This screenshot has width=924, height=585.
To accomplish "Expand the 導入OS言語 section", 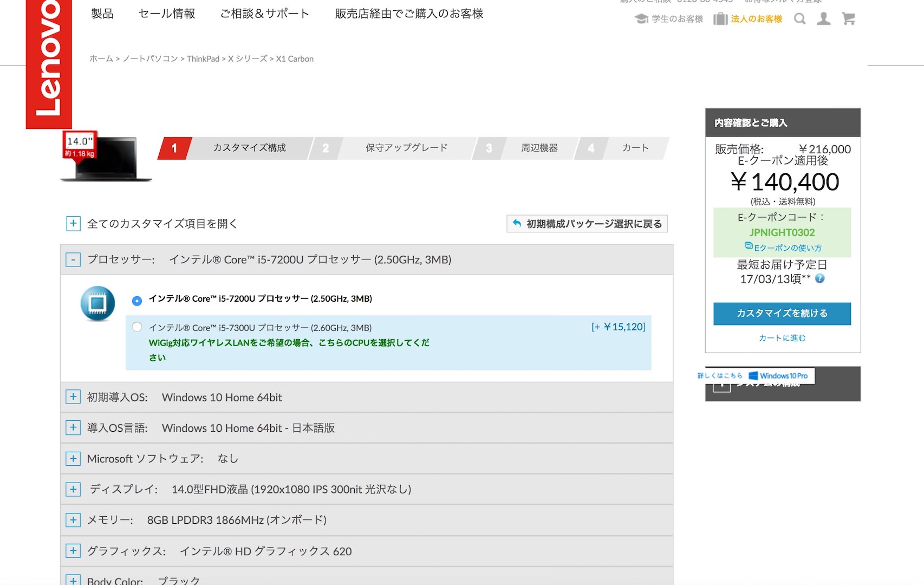I will [73, 428].
